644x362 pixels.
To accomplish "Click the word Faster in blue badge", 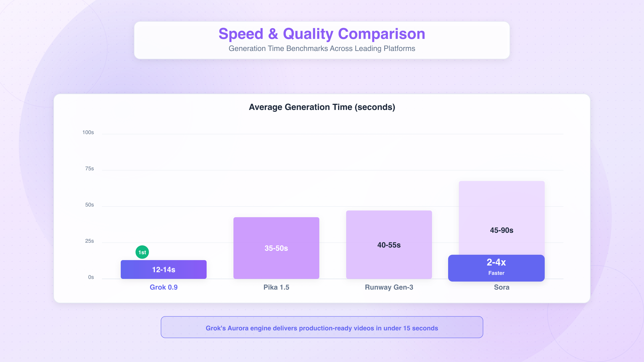I will point(496,273).
